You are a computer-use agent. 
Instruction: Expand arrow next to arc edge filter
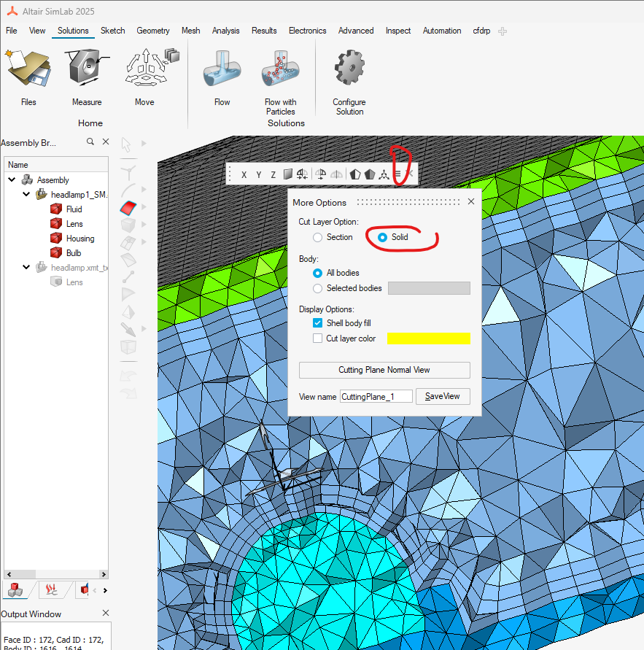[x=144, y=189]
